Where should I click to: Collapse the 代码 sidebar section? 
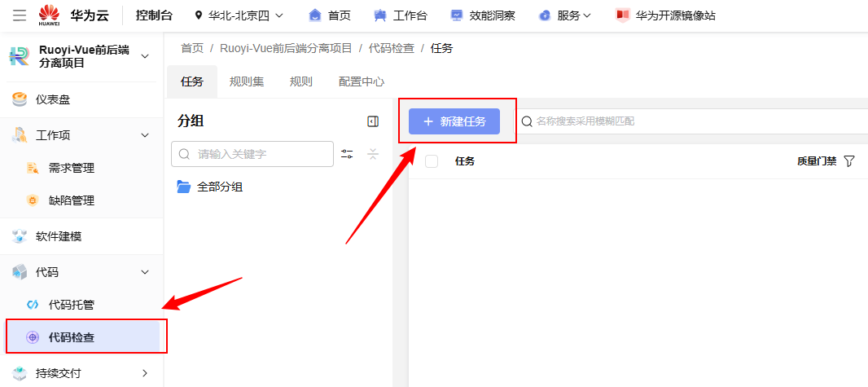145,272
